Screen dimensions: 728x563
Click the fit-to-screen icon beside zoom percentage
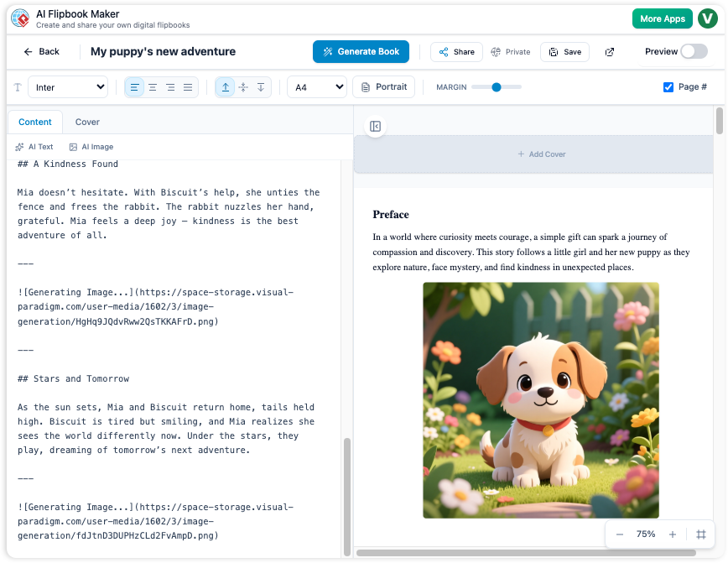click(x=702, y=534)
